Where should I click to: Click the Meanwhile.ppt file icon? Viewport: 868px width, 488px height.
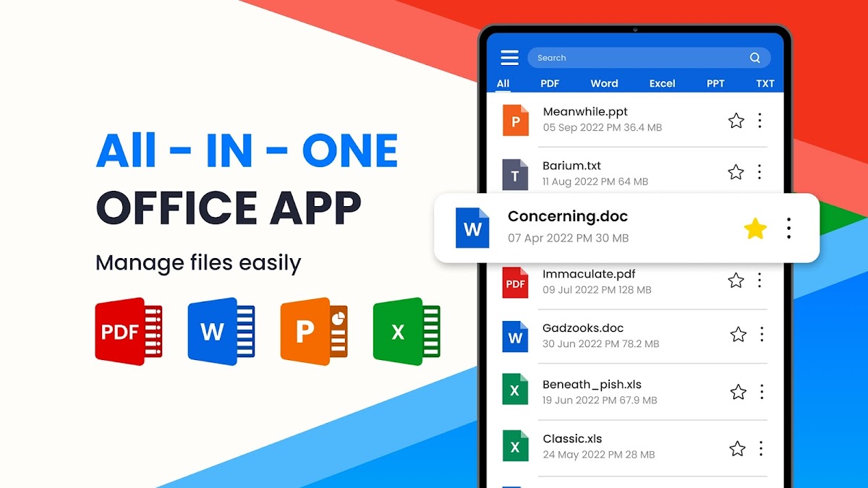pos(516,121)
